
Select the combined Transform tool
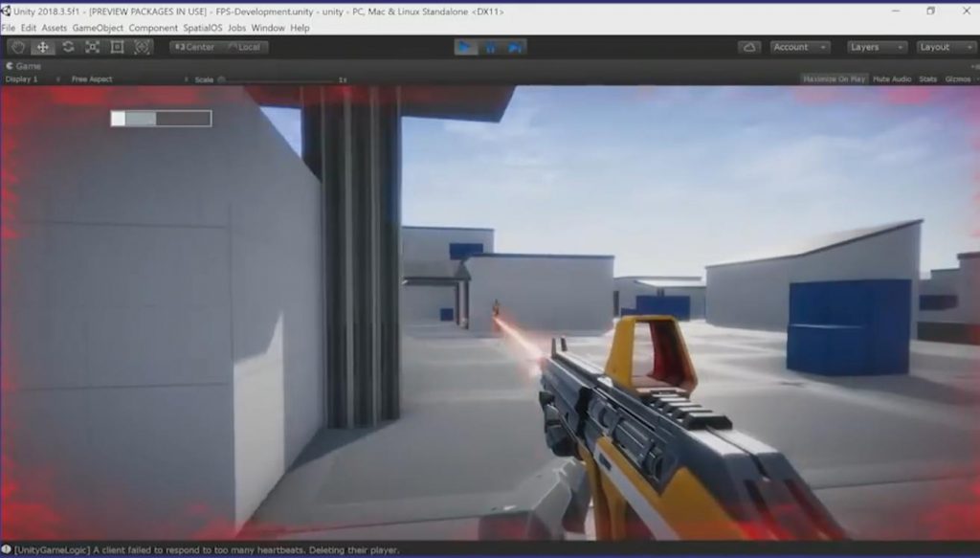click(x=143, y=47)
